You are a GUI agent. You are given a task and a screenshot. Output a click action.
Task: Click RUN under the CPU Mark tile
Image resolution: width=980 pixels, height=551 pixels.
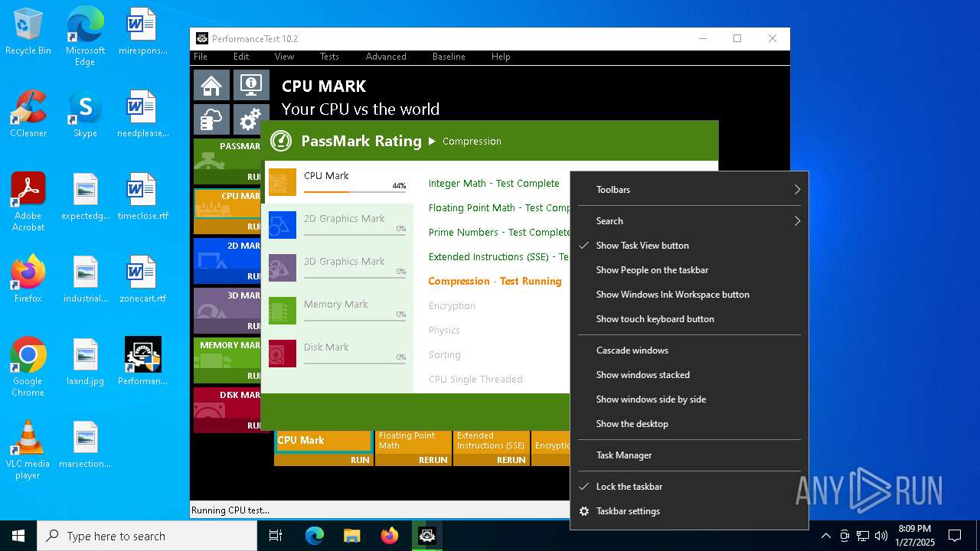pyautogui.click(x=360, y=460)
